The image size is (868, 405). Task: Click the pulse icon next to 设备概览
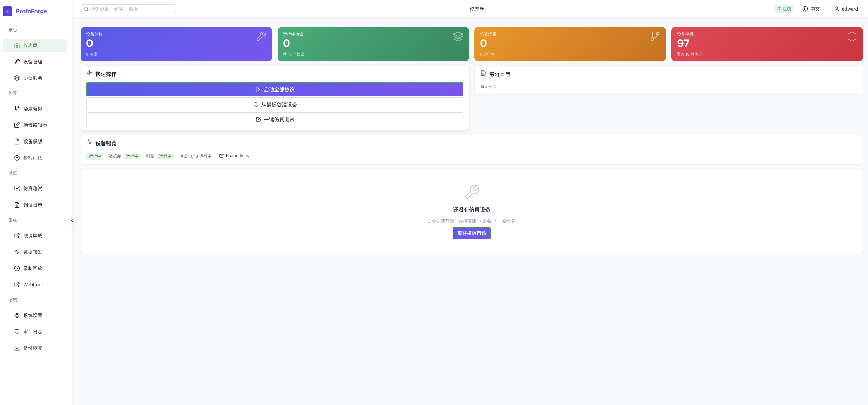coord(89,142)
